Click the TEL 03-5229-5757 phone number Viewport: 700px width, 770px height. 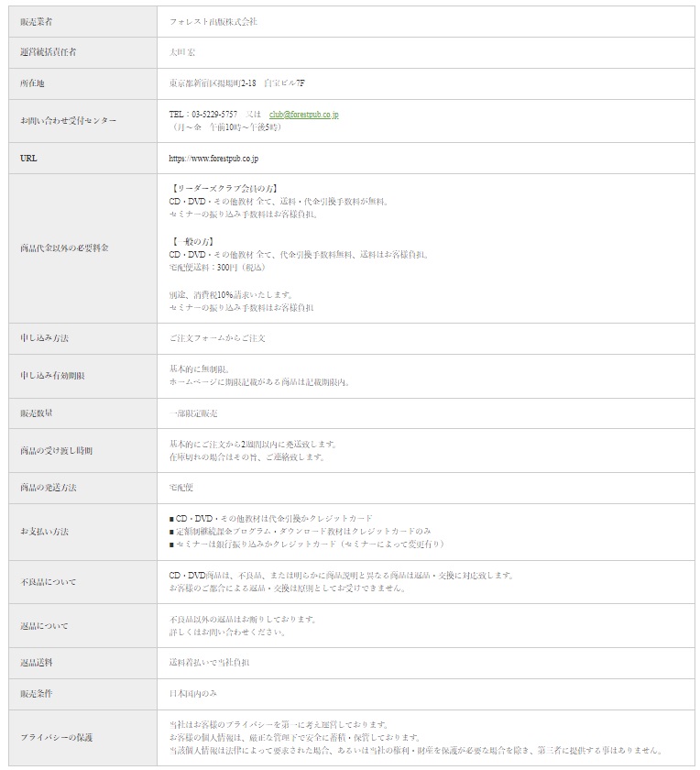(202, 115)
